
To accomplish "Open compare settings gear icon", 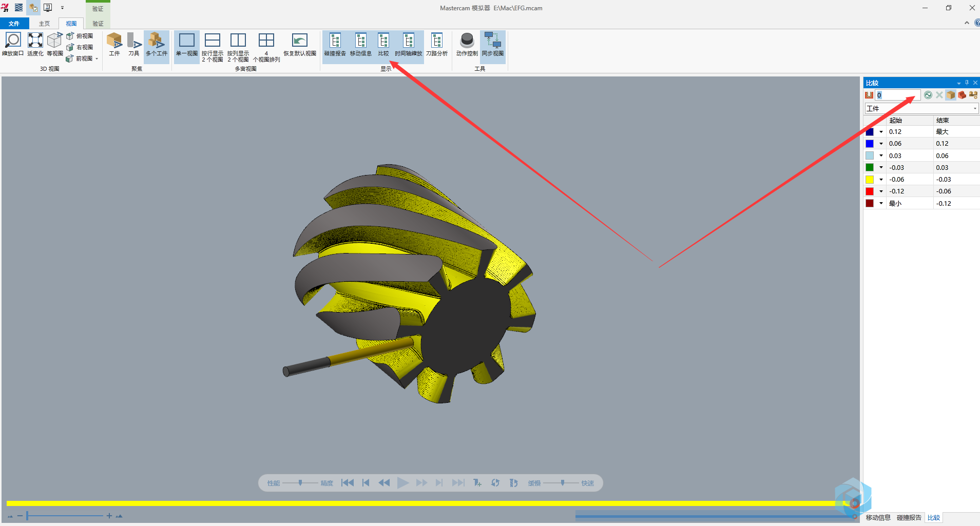I will [x=973, y=95].
